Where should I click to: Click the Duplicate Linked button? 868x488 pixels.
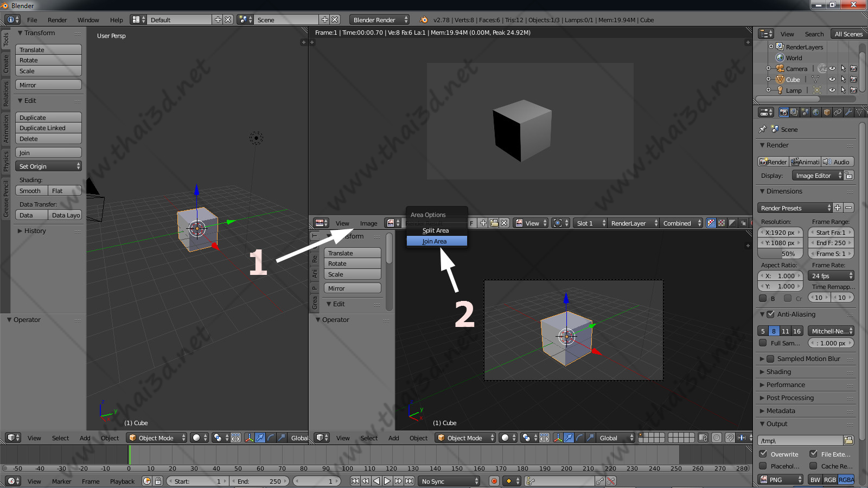pos(49,128)
